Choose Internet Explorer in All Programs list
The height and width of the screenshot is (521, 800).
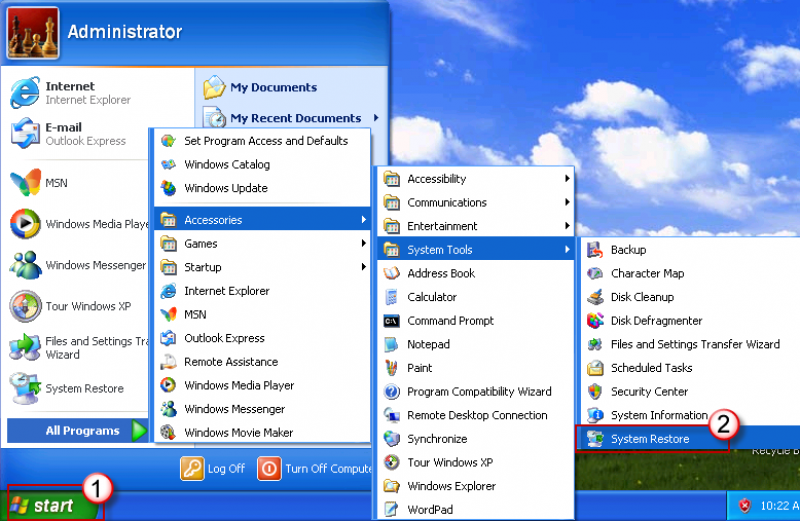click(262, 291)
